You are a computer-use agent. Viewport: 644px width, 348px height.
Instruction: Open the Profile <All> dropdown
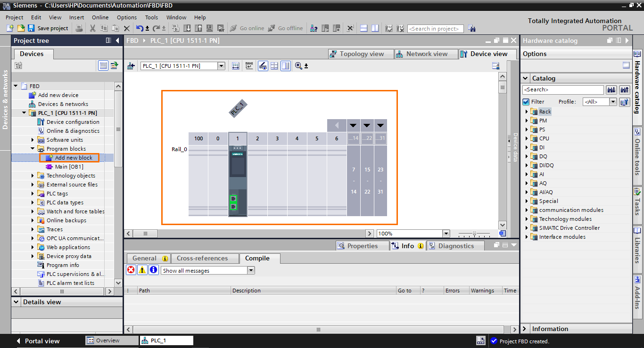coord(613,102)
